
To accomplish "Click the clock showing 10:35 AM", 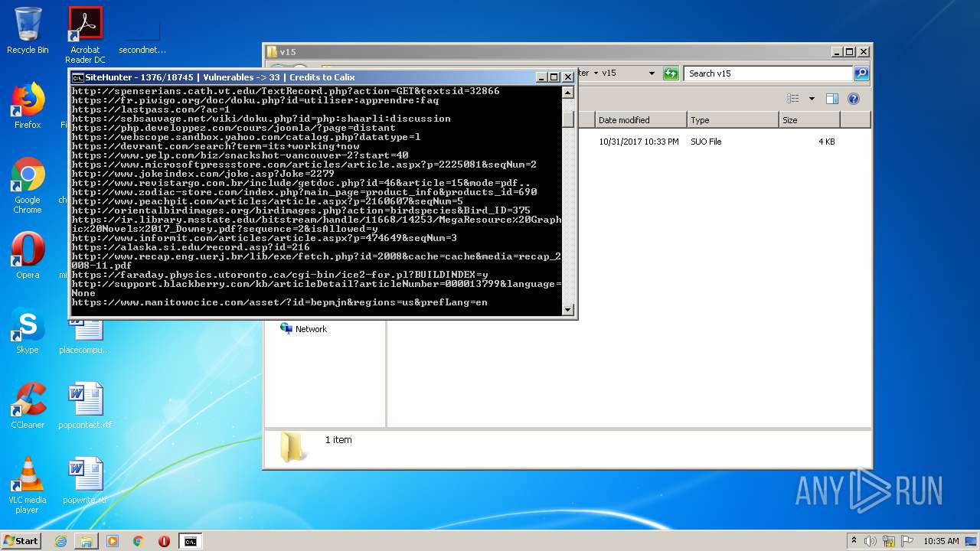I will [x=941, y=541].
